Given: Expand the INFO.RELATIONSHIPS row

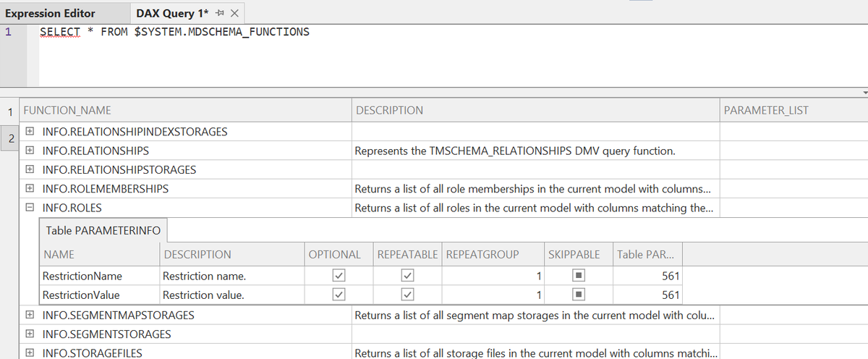Looking at the screenshot, I should pyautogui.click(x=29, y=151).
